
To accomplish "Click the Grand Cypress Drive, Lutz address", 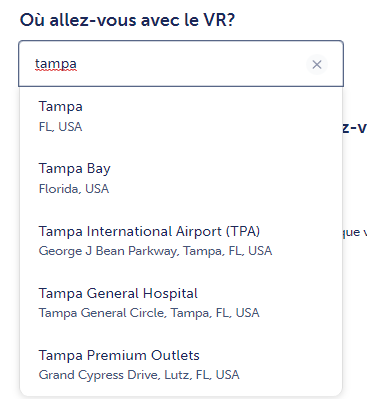I will pos(139,375).
